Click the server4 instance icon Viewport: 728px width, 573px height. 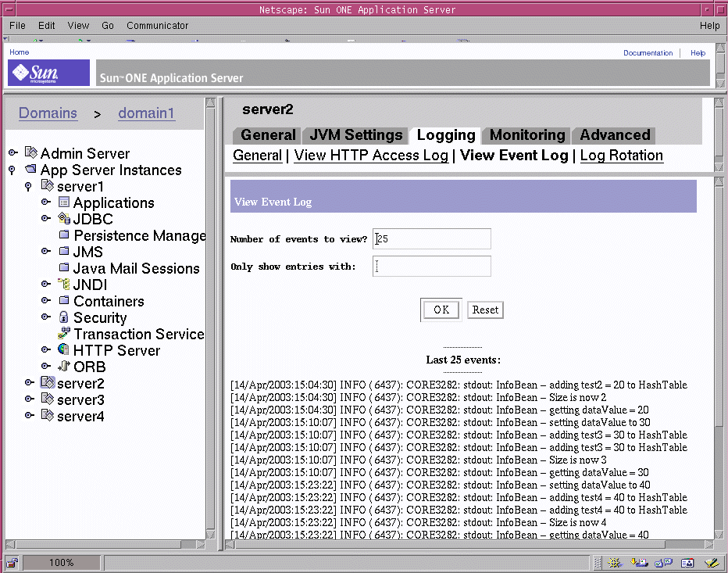coord(48,415)
